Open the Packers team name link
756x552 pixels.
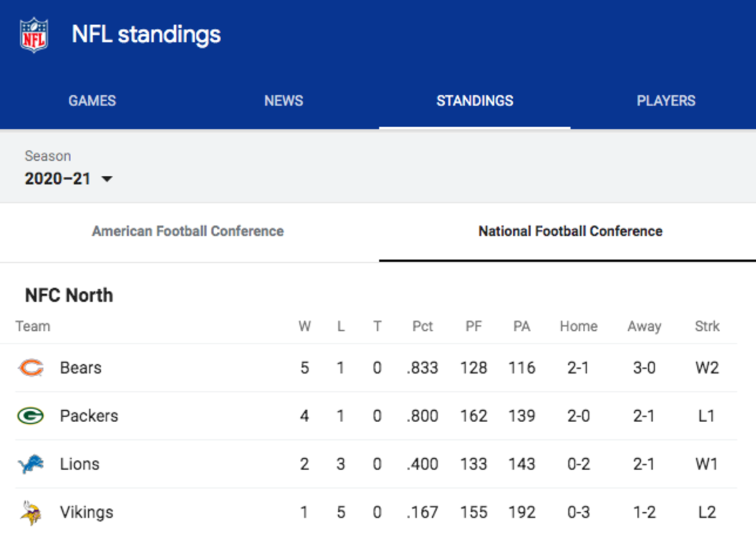pos(89,416)
